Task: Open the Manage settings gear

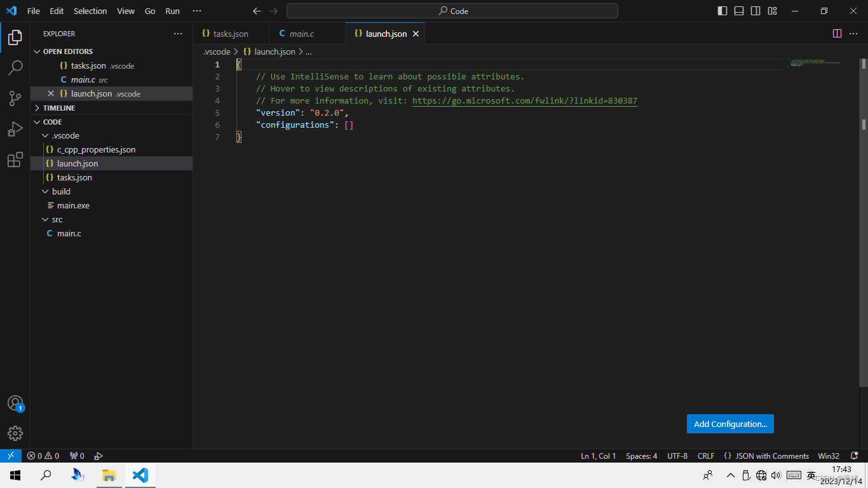Action: [x=15, y=433]
